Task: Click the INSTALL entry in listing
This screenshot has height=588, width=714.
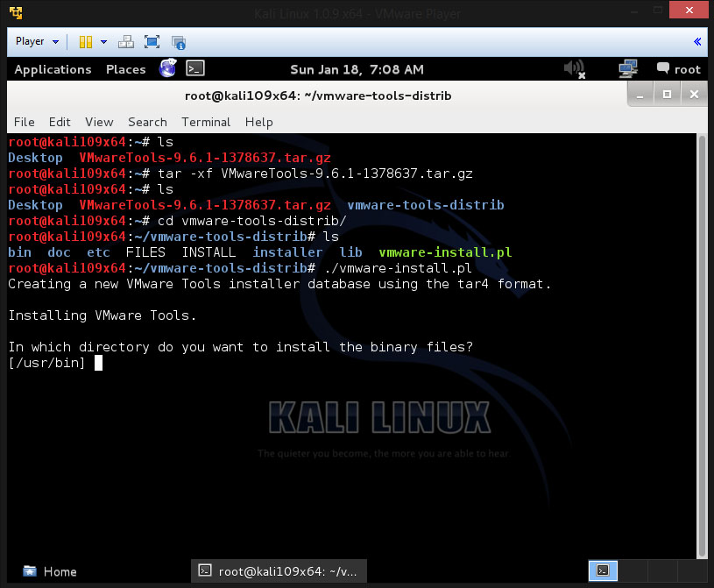Action: (209, 252)
